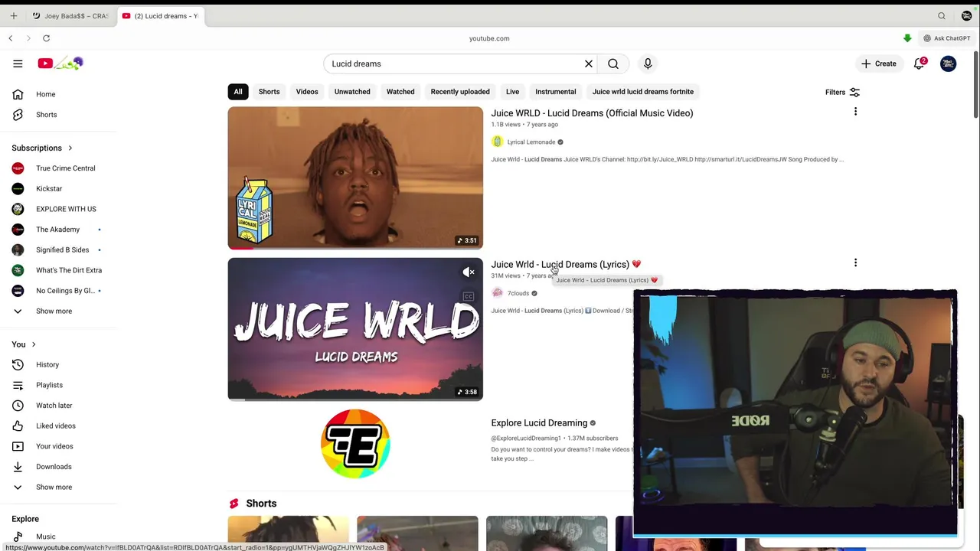This screenshot has height=551, width=980.
Task: Open browser new tab plus button
Action: tap(13, 15)
